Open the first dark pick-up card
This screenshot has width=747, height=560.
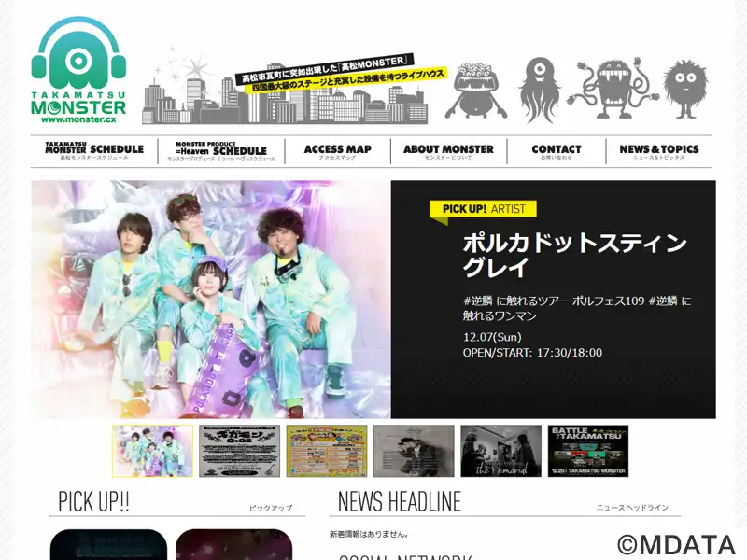[108, 544]
